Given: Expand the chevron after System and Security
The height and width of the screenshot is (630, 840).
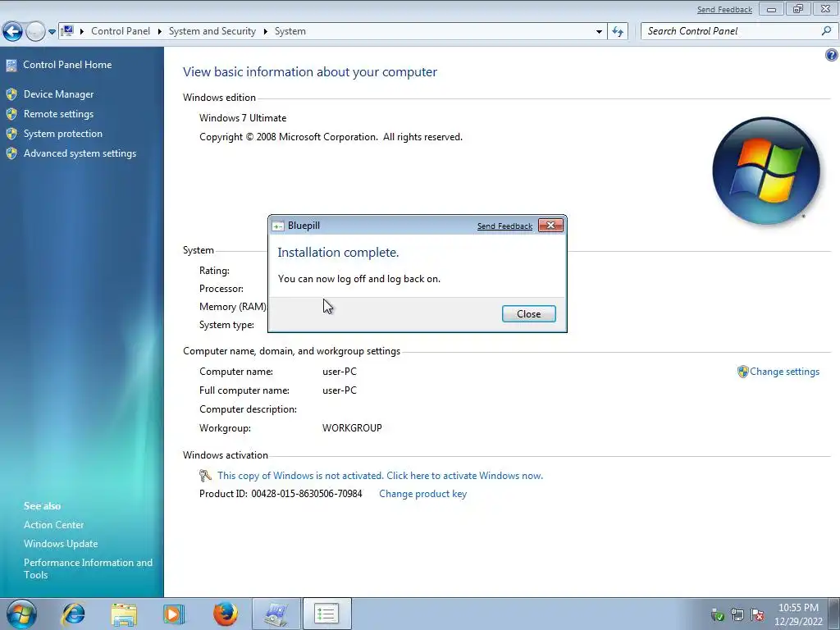Looking at the screenshot, I should pyautogui.click(x=265, y=31).
